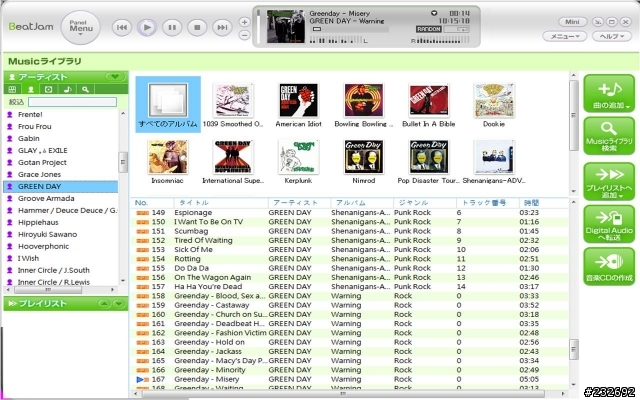Sort by トラック番号 column header
The image size is (640, 400).
point(488,202)
